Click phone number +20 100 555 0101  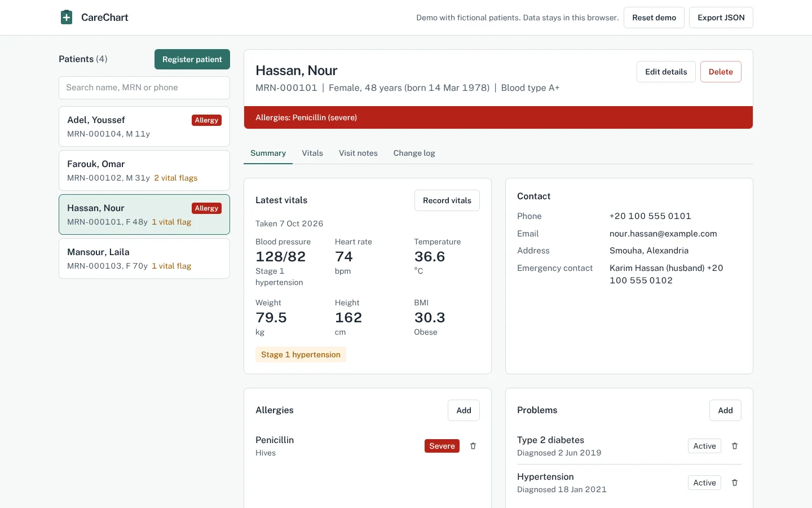pos(650,216)
